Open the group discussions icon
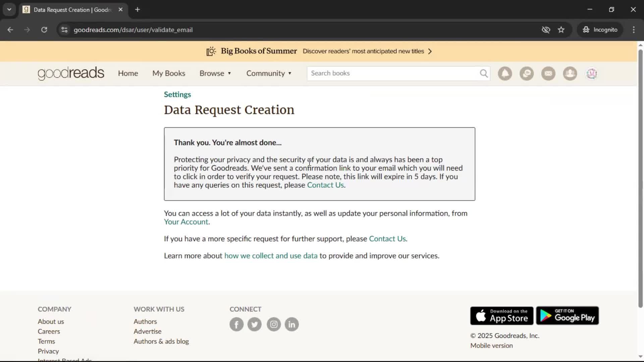The width and height of the screenshot is (644, 362). point(527,73)
